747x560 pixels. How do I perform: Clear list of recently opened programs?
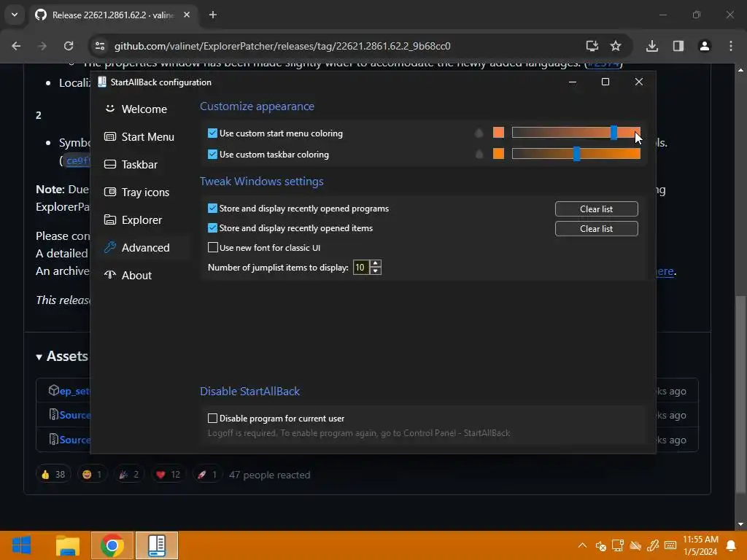point(596,209)
